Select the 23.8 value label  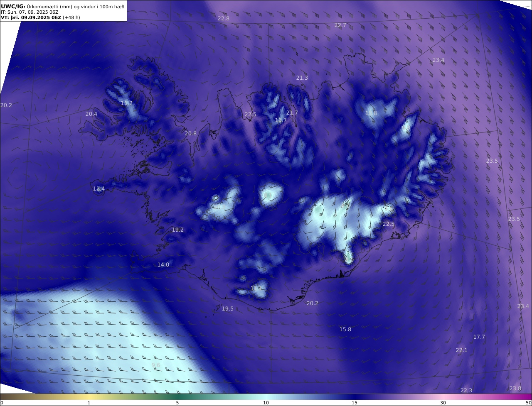[515, 389]
